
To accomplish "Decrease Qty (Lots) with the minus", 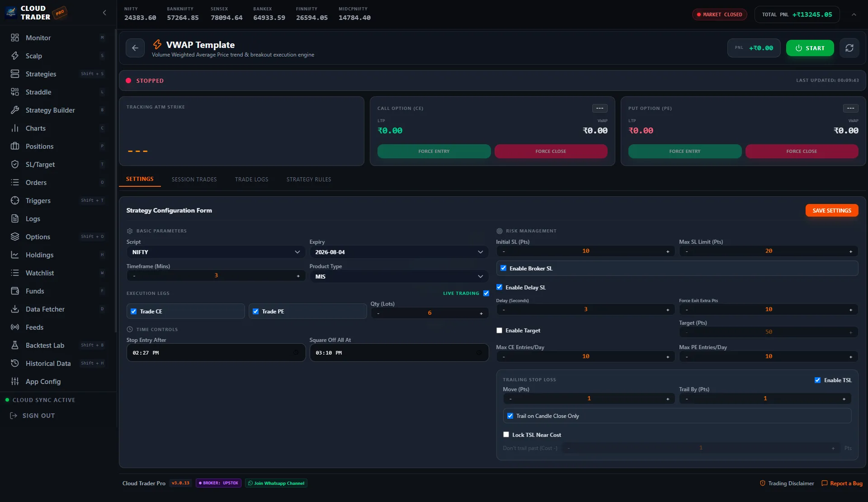I will (378, 313).
